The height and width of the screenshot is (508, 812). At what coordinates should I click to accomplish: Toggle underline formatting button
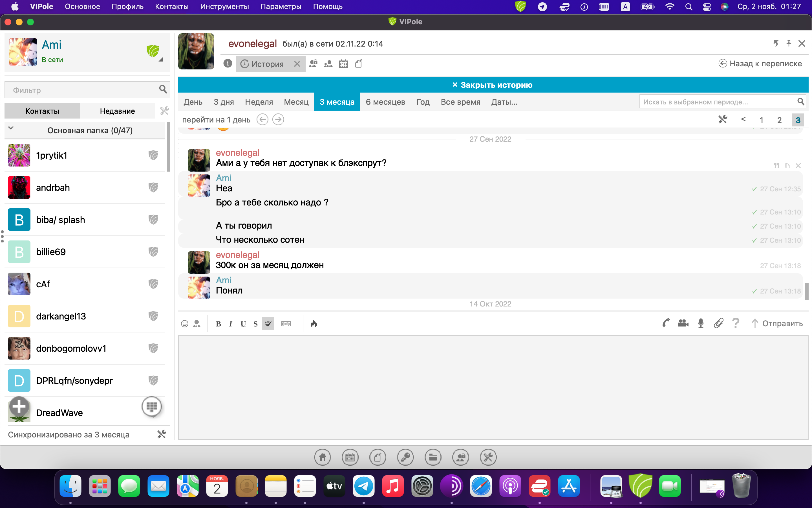tap(243, 324)
